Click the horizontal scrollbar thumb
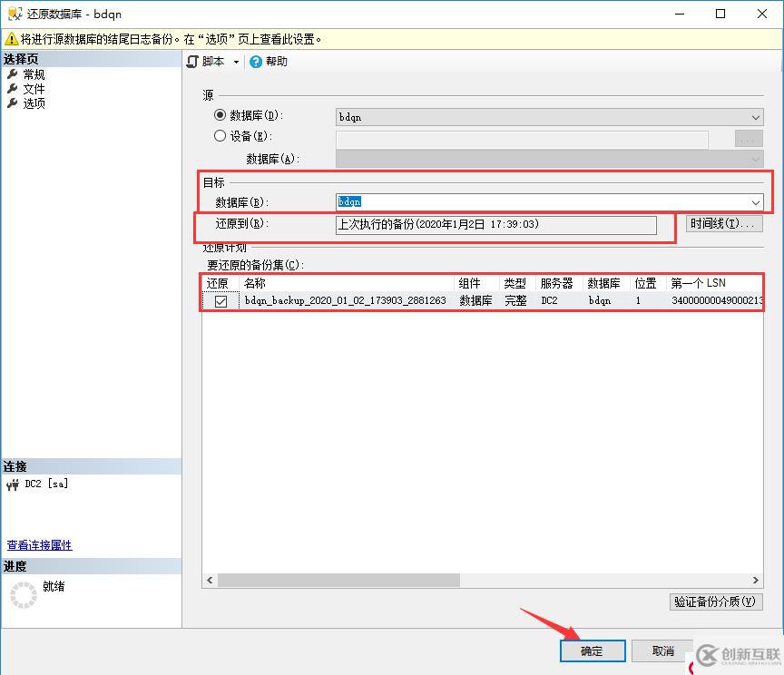 [338, 580]
